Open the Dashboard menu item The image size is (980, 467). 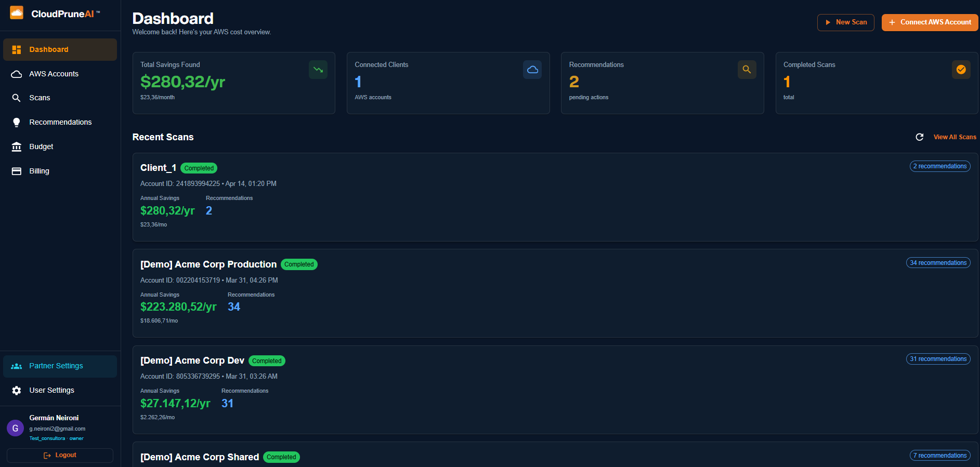(60, 49)
